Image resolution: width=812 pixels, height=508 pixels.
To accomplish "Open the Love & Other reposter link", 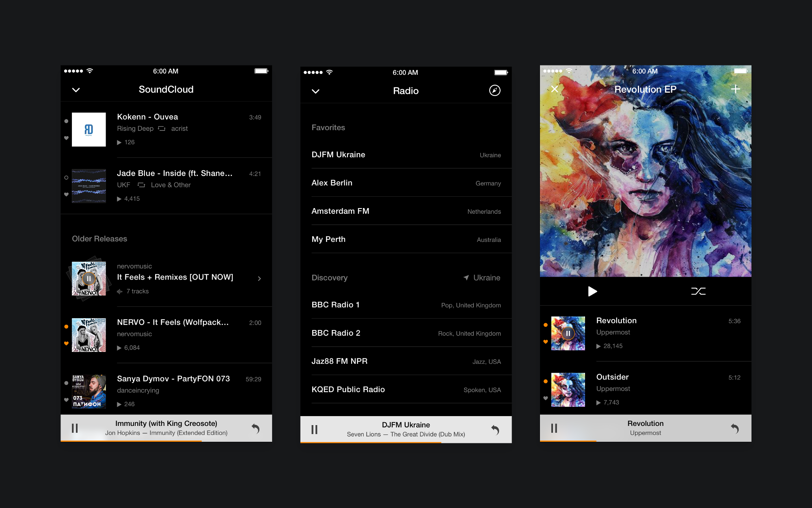I will [x=171, y=185].
